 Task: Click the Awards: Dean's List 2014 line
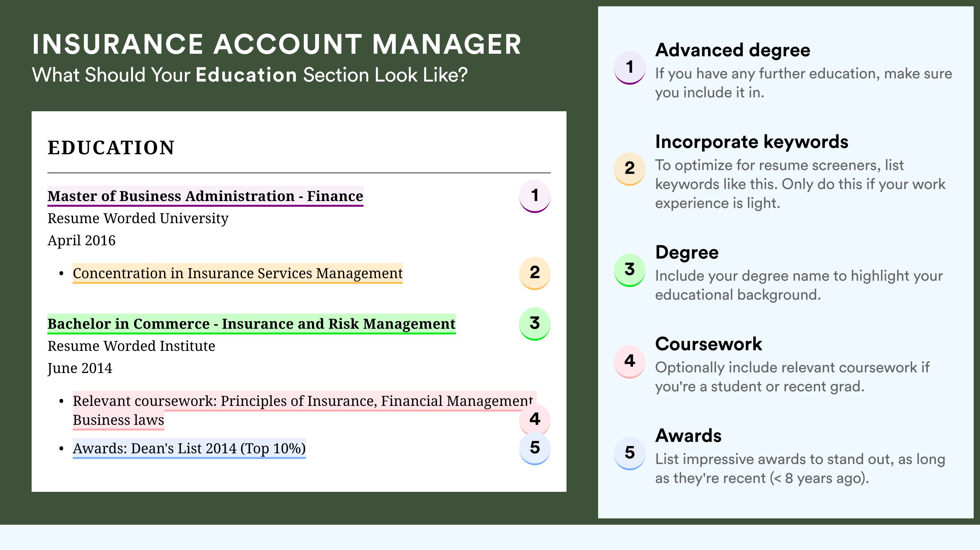click(189, 449)
